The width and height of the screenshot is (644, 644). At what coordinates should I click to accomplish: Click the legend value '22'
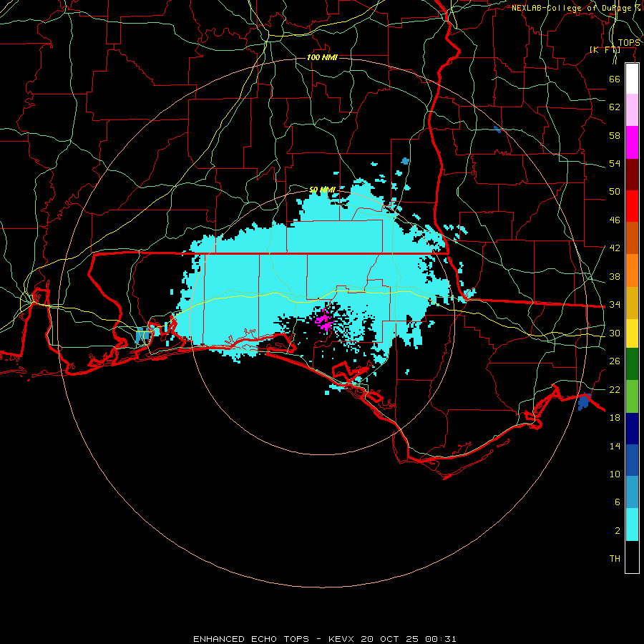(615, 389)
